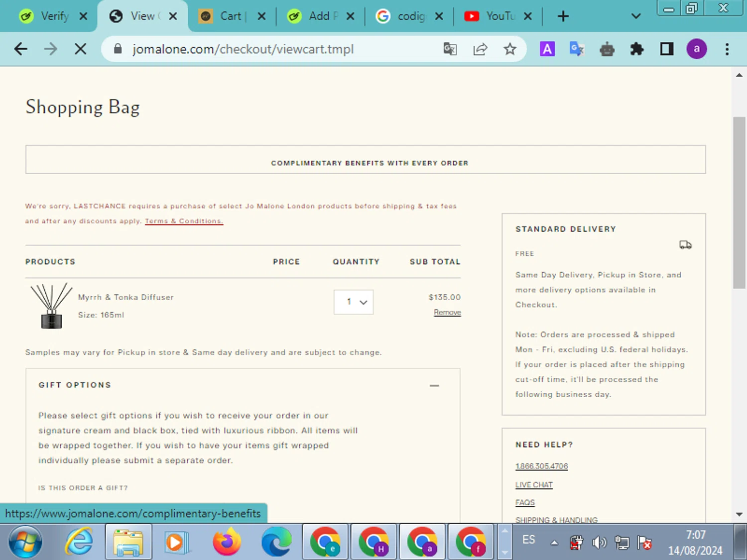This screenshot has width=747, height=560.
Task: Click the padlock site info icon
Action: (118, 49)
